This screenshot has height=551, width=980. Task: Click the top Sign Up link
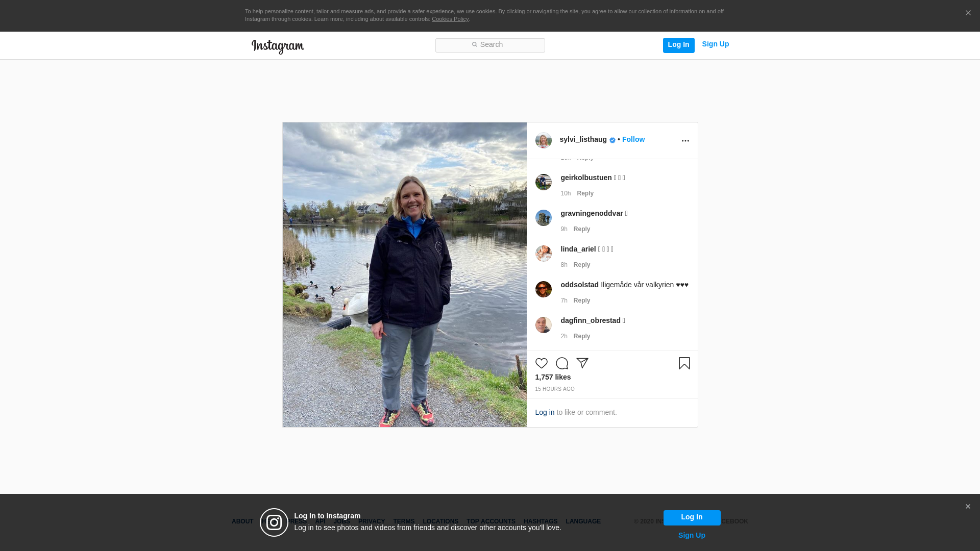pyautogui.click(x=716, y=44)
